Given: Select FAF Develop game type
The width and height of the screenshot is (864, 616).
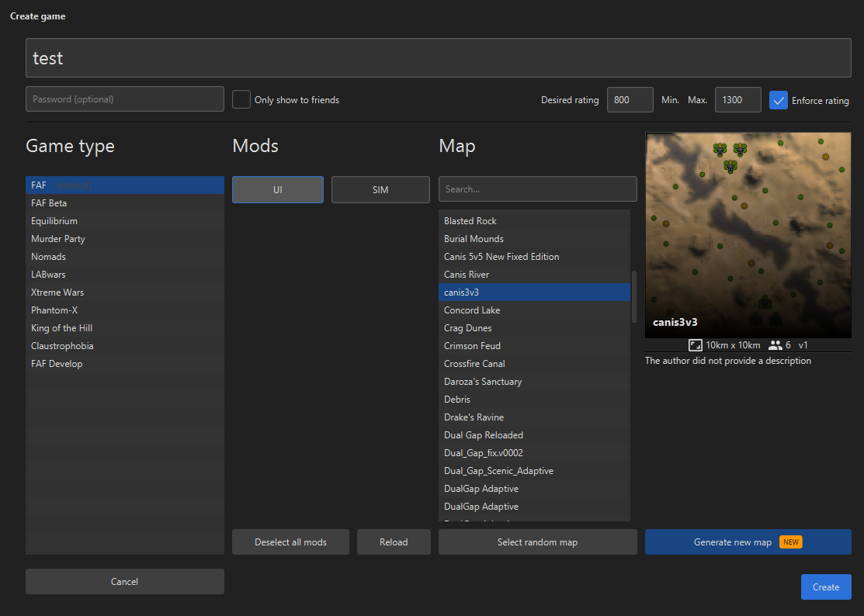Looking at the screenshot, I should coord(124,364).
